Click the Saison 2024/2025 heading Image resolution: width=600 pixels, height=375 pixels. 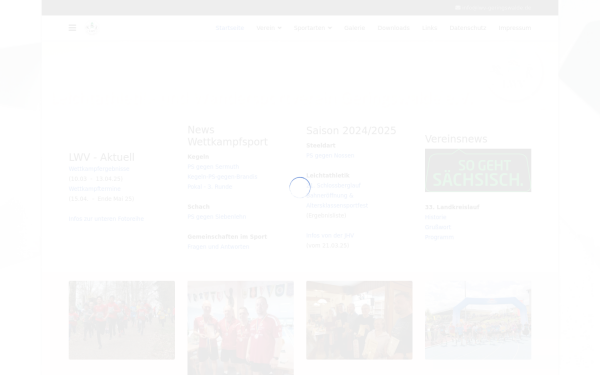tap(351, 130)
